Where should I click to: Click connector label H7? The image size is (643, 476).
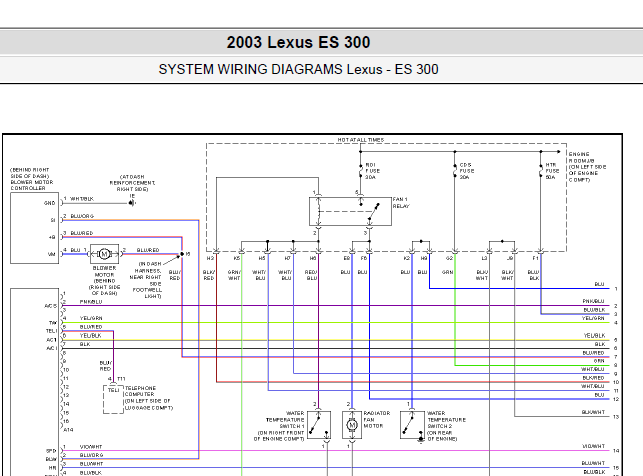287,258
